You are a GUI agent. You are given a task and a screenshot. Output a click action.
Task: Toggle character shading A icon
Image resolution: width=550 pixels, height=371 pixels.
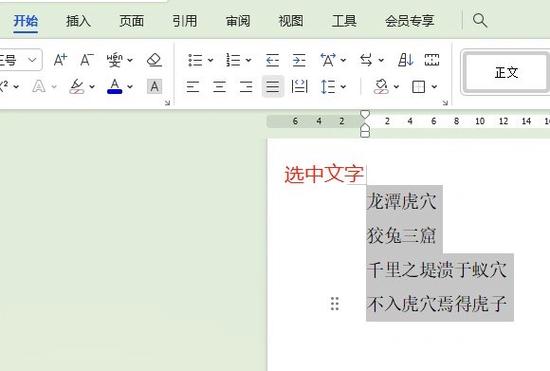154,86
